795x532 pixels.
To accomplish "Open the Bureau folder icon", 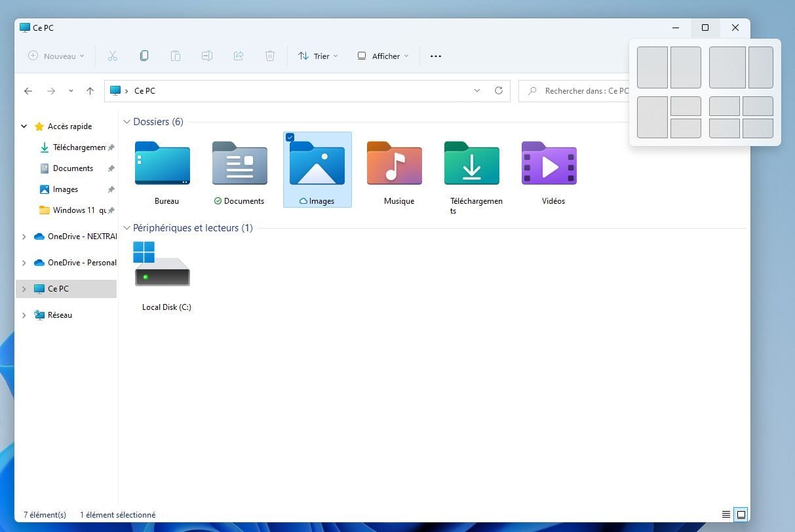I will (163, 164).
